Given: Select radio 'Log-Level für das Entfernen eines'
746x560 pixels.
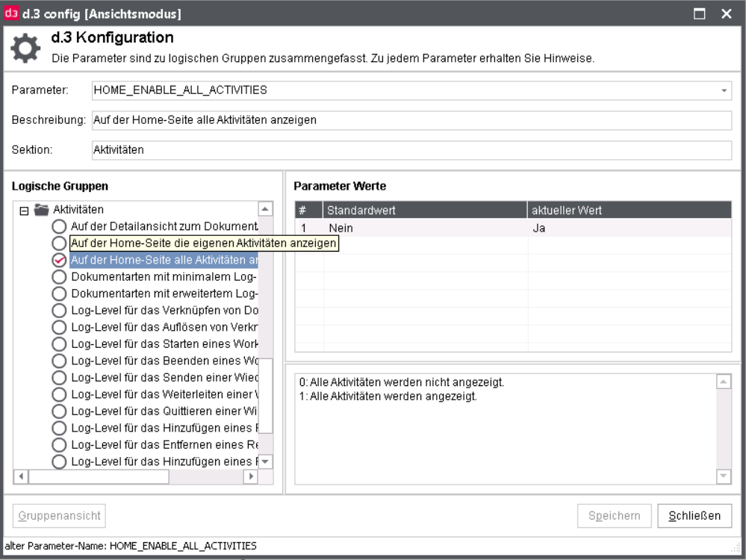Looking at the screenshot, I should (59, 445).
